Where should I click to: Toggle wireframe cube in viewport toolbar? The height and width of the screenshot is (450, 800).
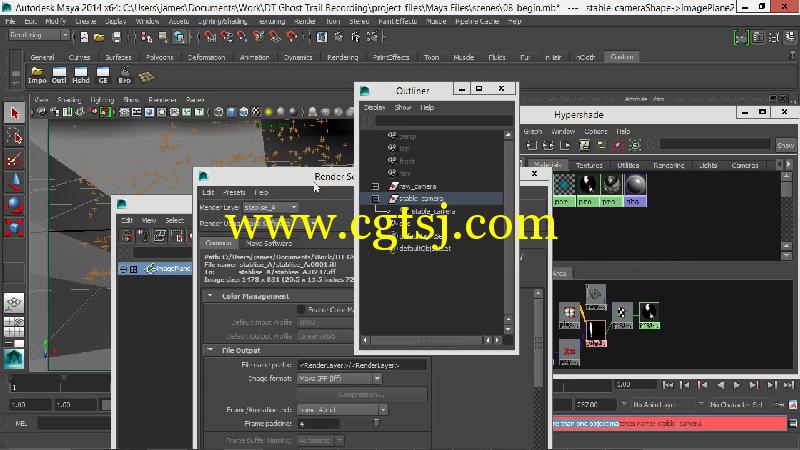tap(218, 112)
